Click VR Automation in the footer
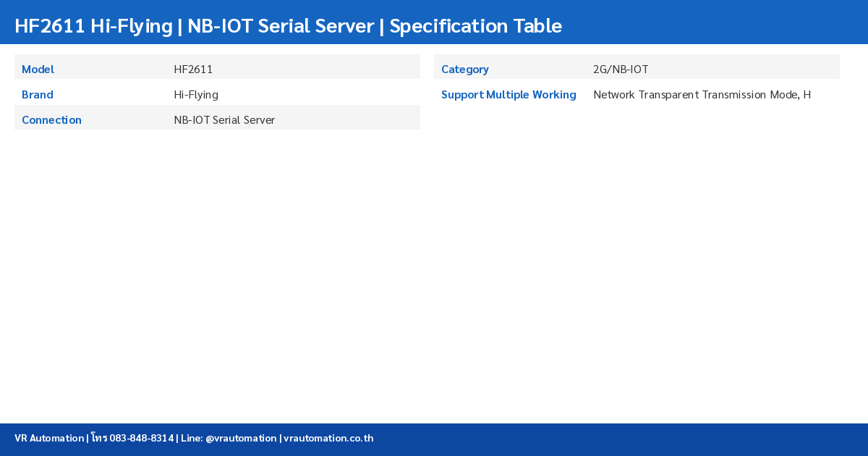The width and height of the screenshot is (868, 456). [49, 439]
